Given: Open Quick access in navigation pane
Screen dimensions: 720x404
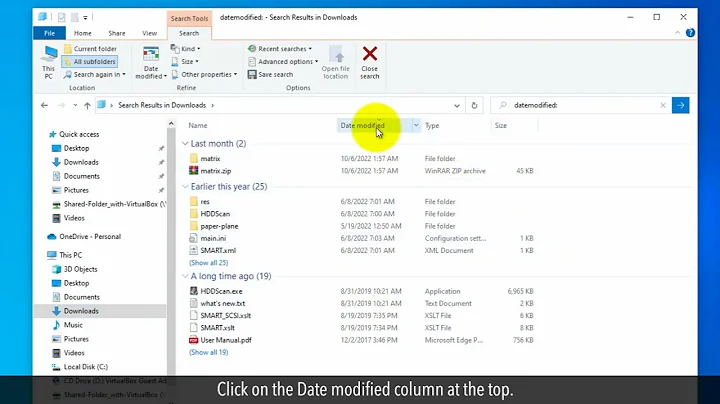Looking at the screenshot, I should pyautogui.click(x=79, y=135).
